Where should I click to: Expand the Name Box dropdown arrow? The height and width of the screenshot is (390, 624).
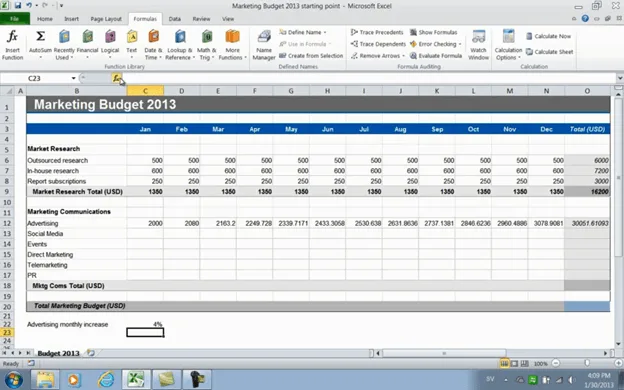(x=73, y=78)
